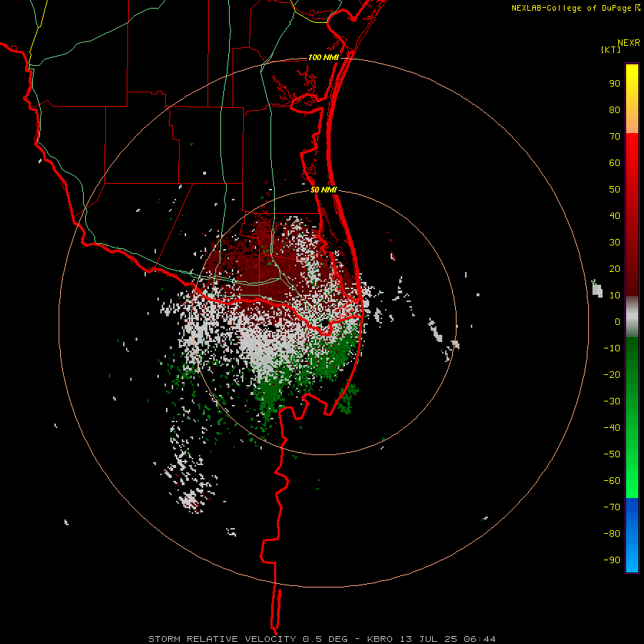Click the 30 knot scale label
The width and height of the screenshot is (644, 644).
615,243
